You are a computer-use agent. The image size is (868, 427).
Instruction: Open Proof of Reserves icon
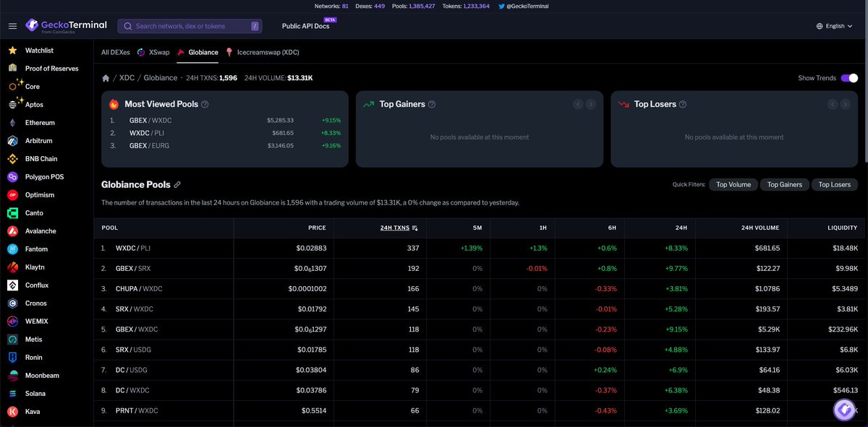12,68
